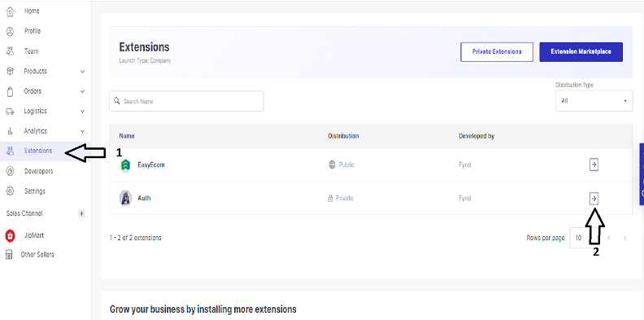Click the Extension Marketplace button

tap(581, 52)
